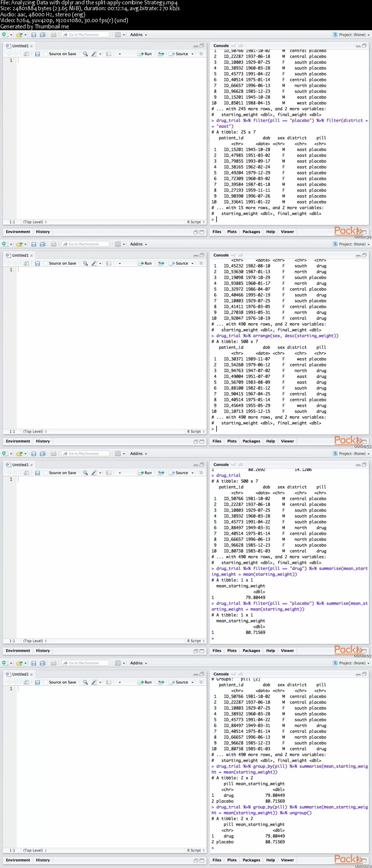The image size is (372, 868).
Task: Open Project (None) dropdown in 00:08:07 frame
Action: (351, 454)
